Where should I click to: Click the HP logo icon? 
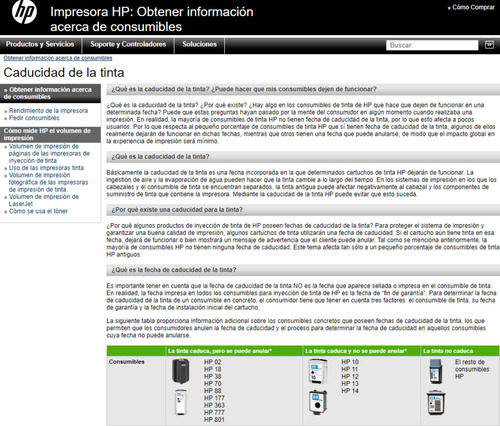tap(24, 12)
